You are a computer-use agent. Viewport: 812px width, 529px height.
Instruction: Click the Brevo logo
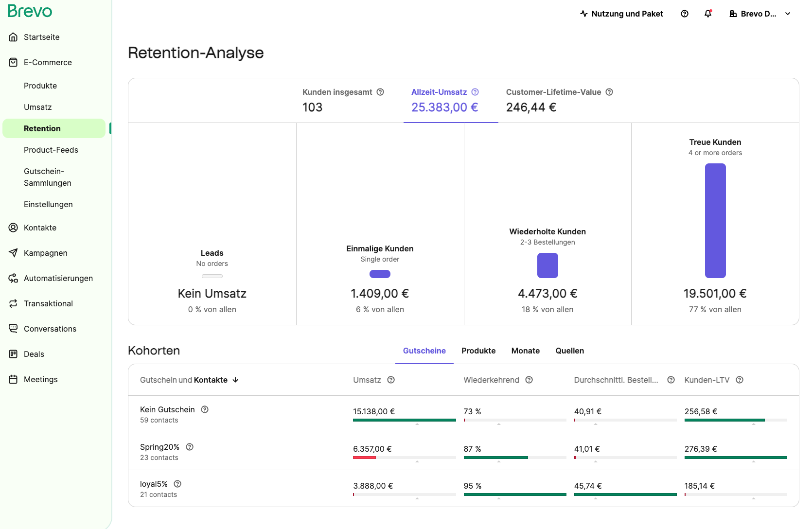click(x=30, y=11)
